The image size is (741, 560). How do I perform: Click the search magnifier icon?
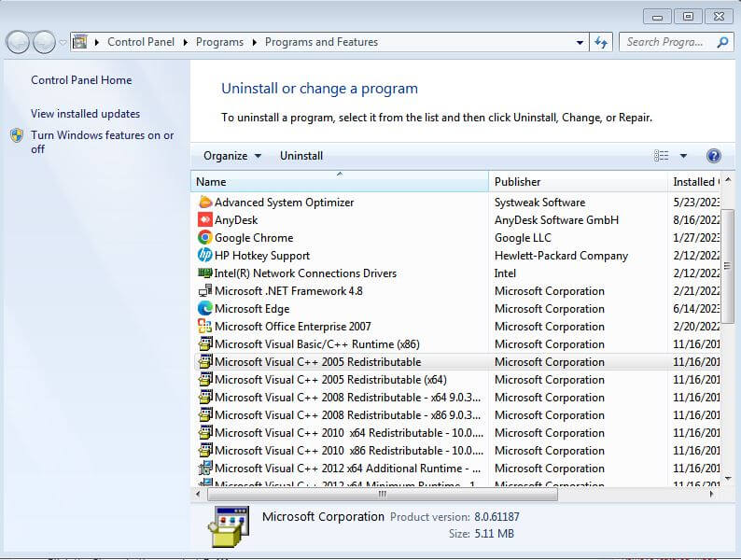(x=722, y=42)
